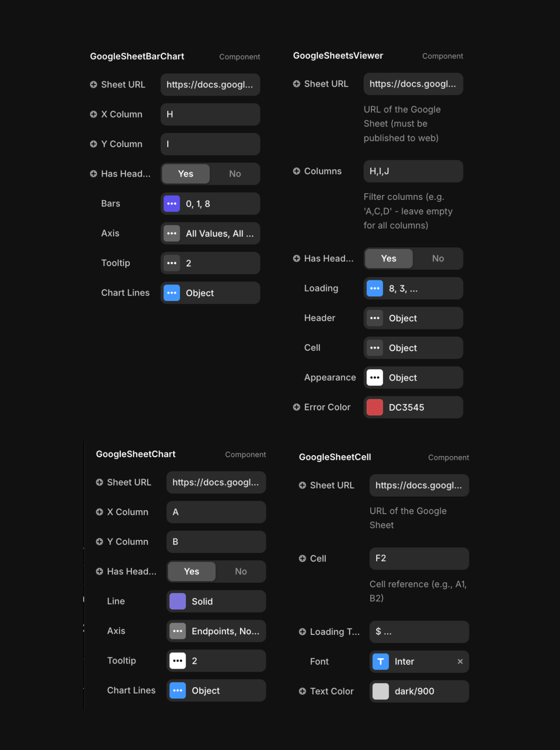Select Yes for Has Header in GoogleSheetsViewer
This screenshot has width=560, height=750.
pyautogui.click(x=389, y=258)
